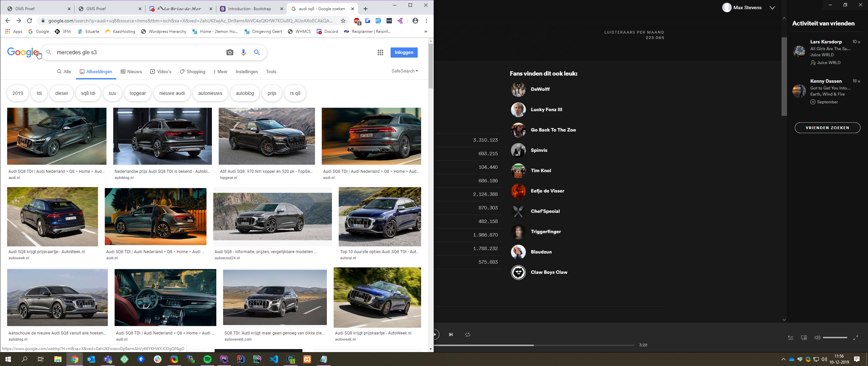
Task: Open Spotify devices available icon
Action: pyautogui.click(x=804, y=338)
